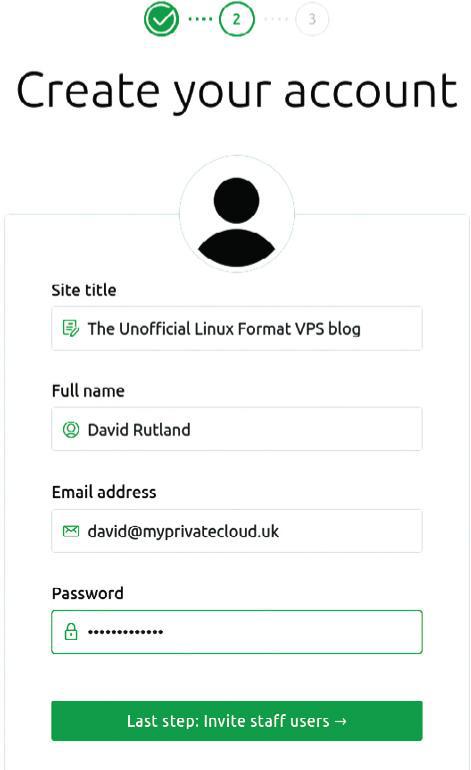This screenshot has width=471, height=770.
Task: Click the Create your account heading
Action: pos(237,91)
